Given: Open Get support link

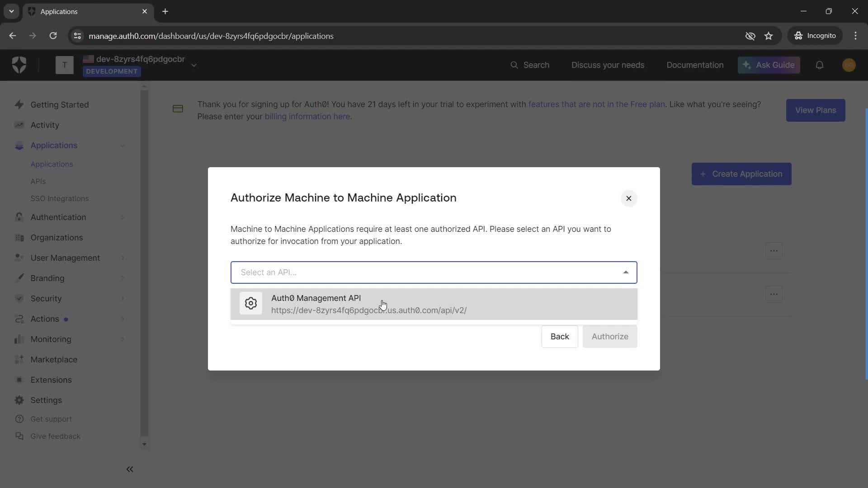Looking at the screenshot, I should pos(51,419).
